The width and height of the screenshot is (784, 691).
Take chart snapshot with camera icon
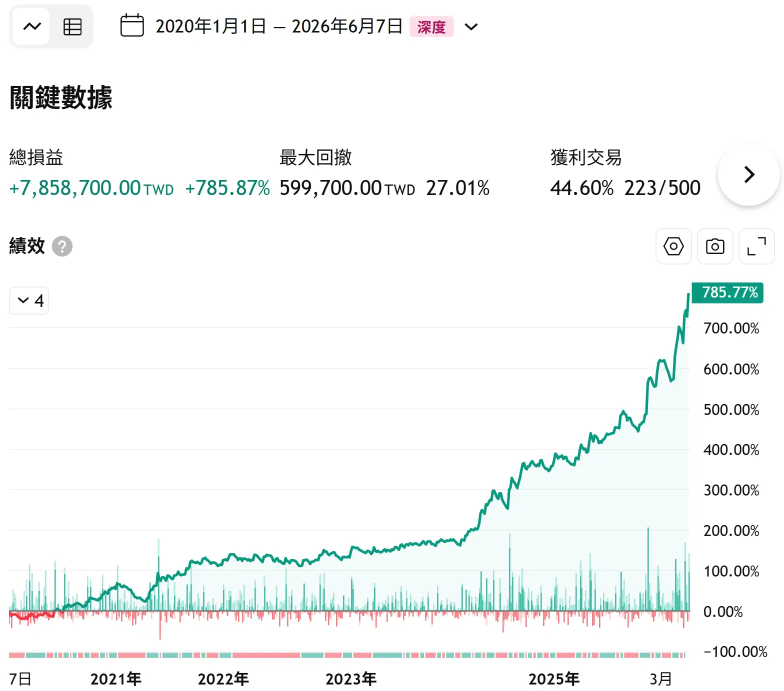tap(715, 246)
